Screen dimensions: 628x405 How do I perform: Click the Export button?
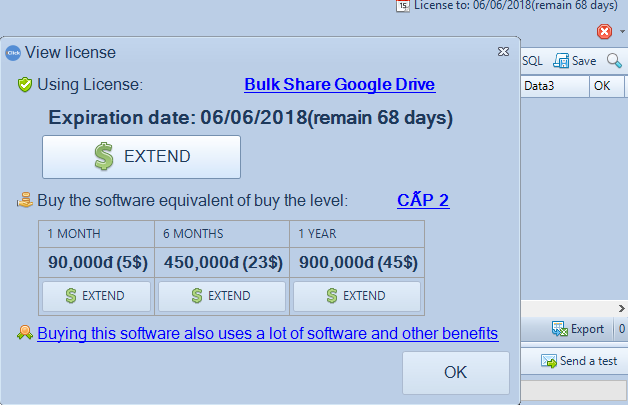578,329
